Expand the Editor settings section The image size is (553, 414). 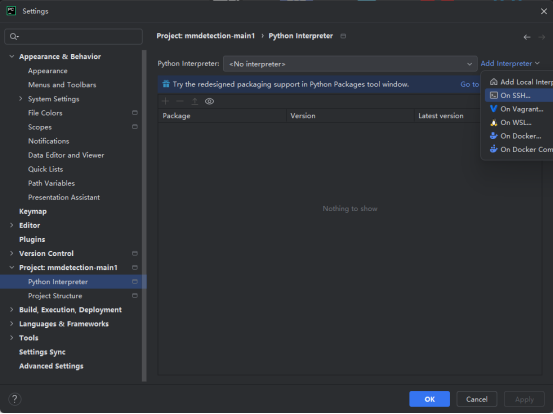tap(12, 225)
